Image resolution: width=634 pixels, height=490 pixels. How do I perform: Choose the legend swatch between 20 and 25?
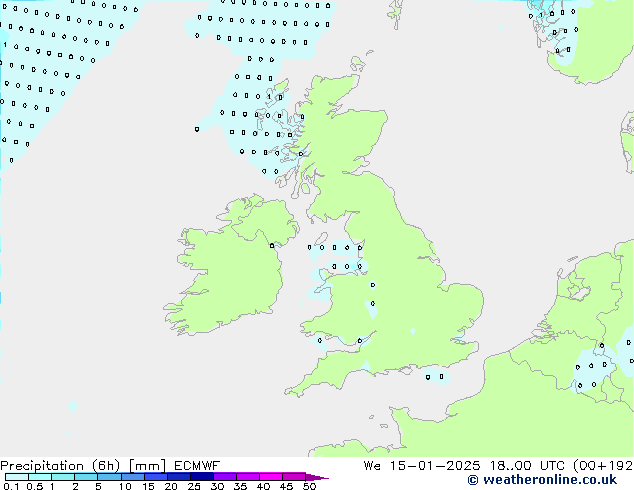pyautogui.click(x=178, y=477)
